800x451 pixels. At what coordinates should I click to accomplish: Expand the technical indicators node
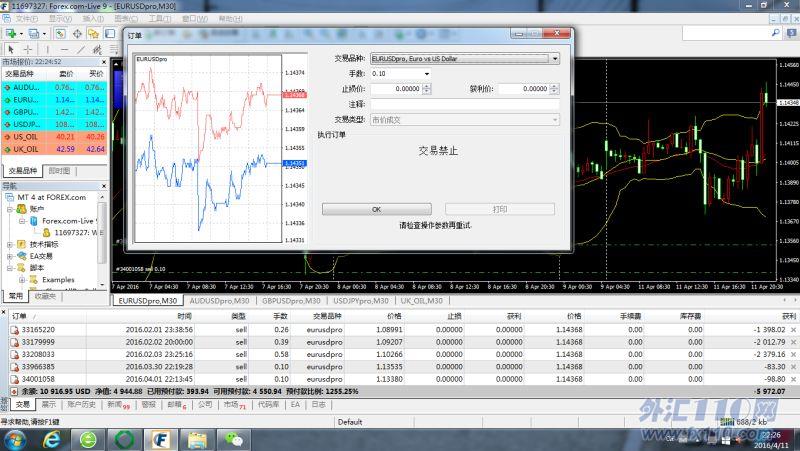(10, 245)
